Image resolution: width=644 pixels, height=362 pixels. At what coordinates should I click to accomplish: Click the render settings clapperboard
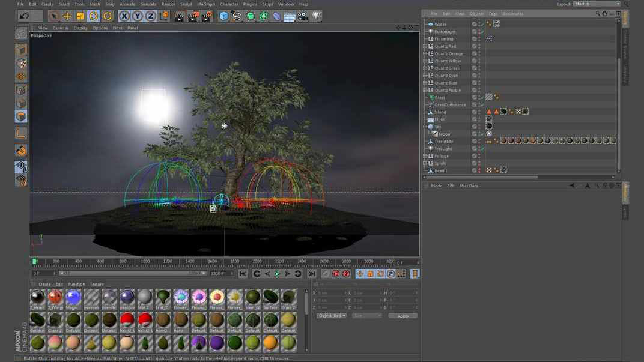coord(207,16)
